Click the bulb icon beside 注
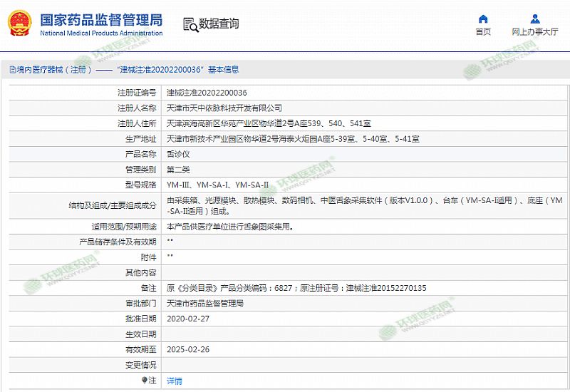Screen dimensions: 570x392 tap(145, 381)
